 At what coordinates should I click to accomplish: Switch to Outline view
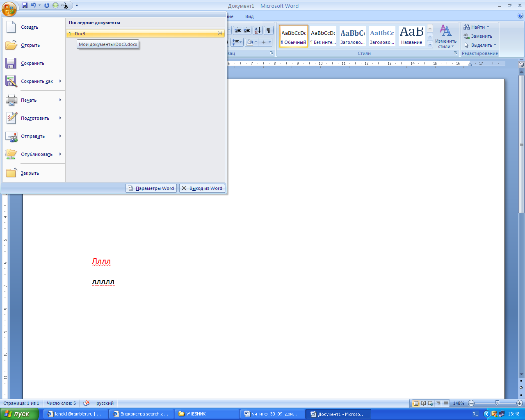[x=438, y=403]
